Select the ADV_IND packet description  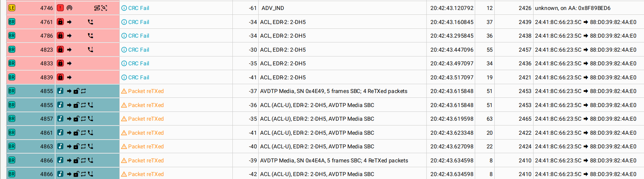(273, 8)
